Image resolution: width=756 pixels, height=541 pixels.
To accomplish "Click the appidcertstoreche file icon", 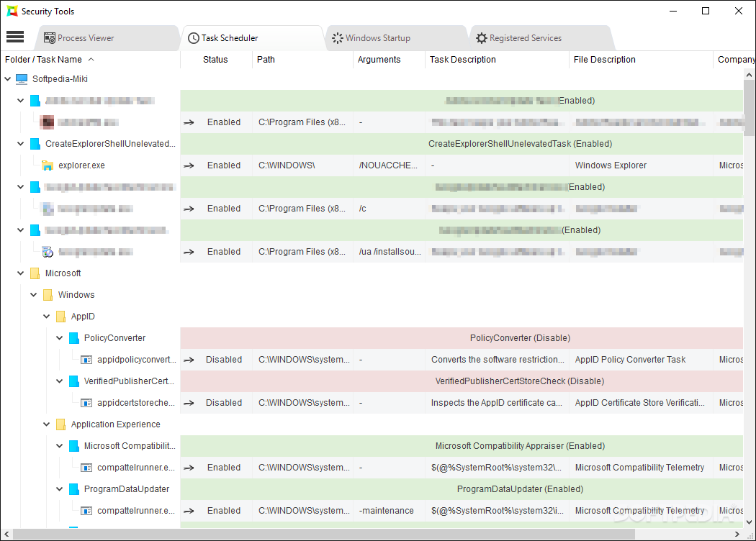I will 86,403.
